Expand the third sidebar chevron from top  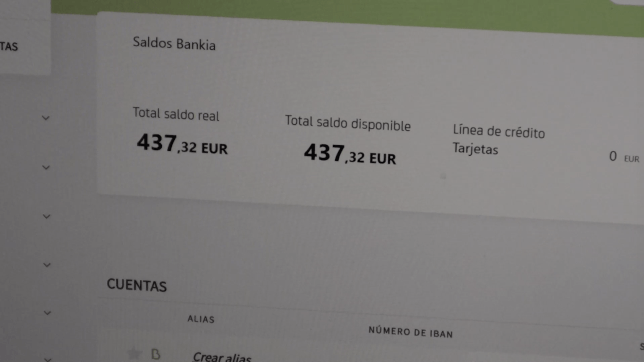pyautogui.click(x=46, y=216)
